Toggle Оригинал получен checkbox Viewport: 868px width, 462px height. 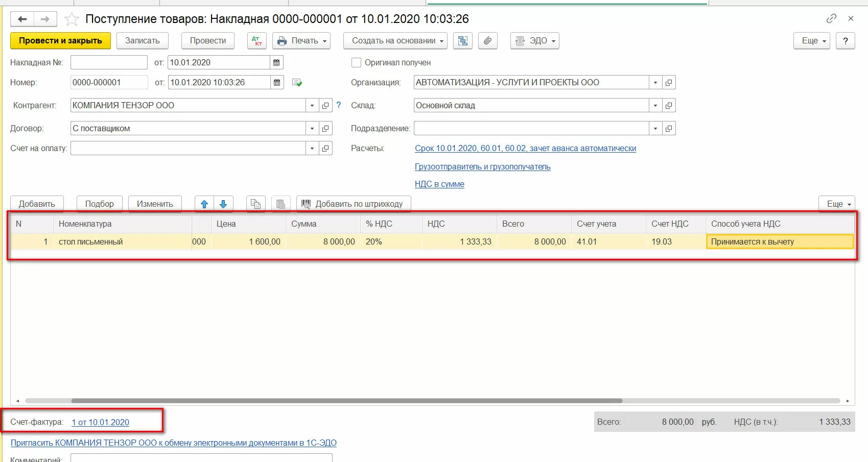coord(356,62)
